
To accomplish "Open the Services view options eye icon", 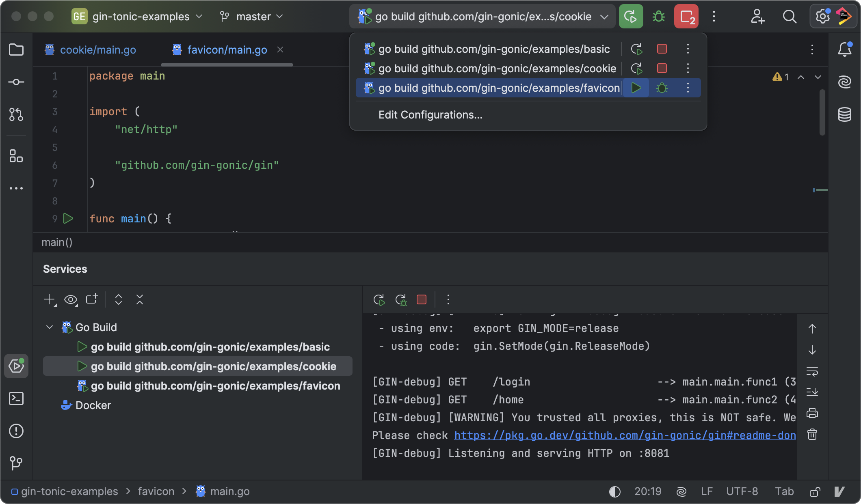I will point(71,300).
